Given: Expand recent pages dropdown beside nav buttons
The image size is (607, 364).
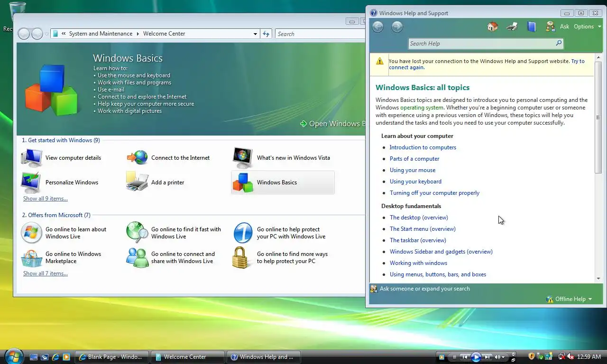Looking at the screenshot, I should pyautogui.click(x=46, y=34).
